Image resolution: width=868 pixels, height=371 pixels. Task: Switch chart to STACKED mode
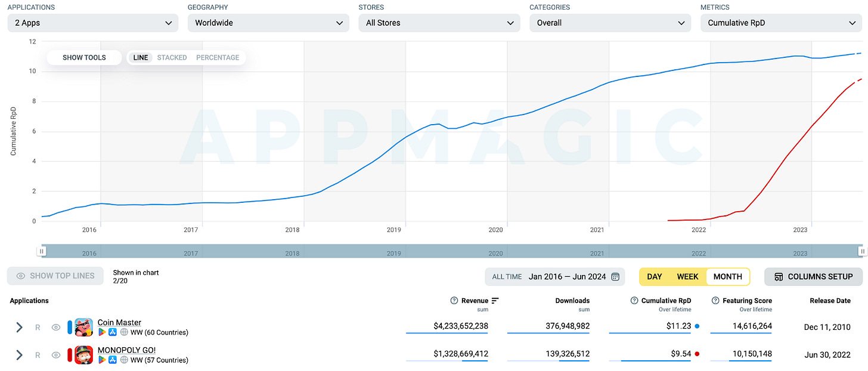tap(172, 57)
